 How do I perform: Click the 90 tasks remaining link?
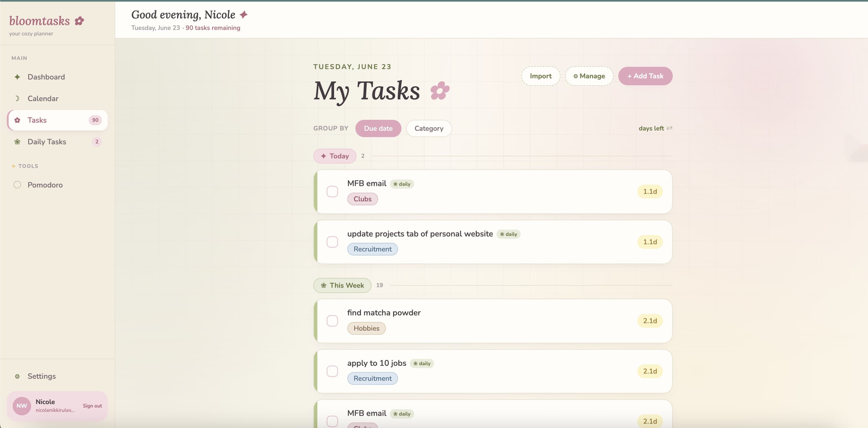[x=213, y=28]
